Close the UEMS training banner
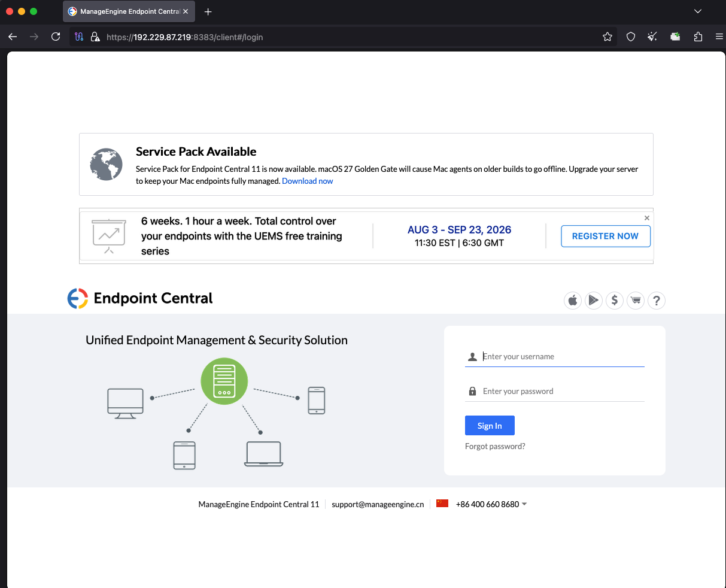This screenshot has height=588, width=726. 647,218
